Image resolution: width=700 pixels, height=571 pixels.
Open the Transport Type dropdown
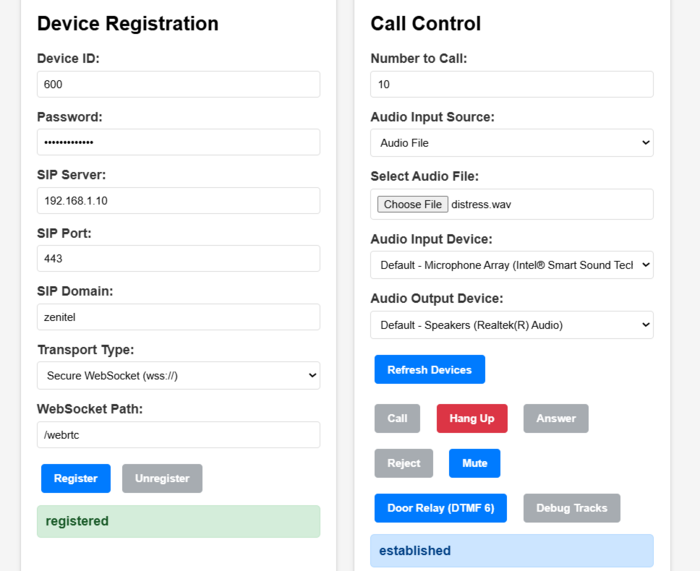click(x=178, y=376)
